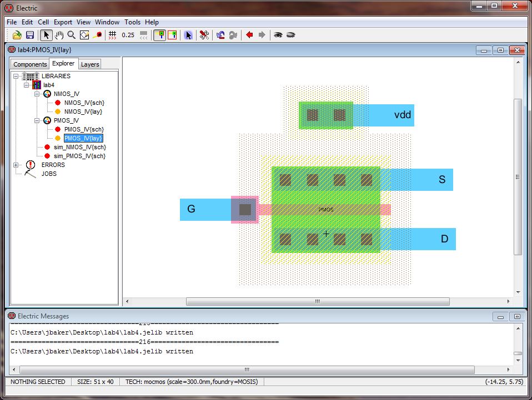Select the Zoom magnifier tool
The width and height of the screenshot is (532, 400).
(x=71, y=35)
